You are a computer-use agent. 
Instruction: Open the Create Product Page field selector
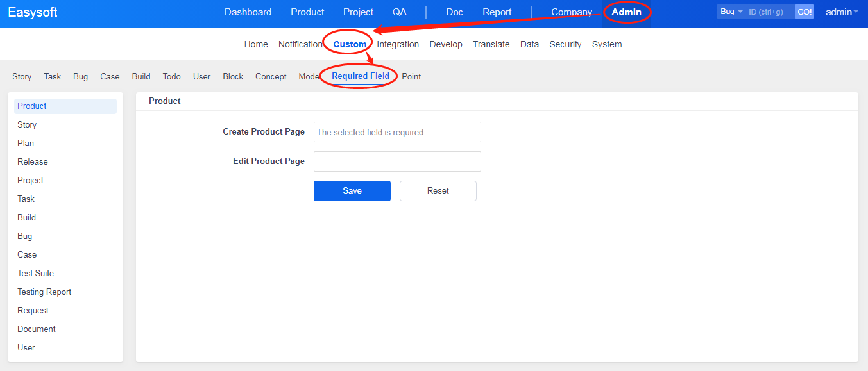coord(397,132)
